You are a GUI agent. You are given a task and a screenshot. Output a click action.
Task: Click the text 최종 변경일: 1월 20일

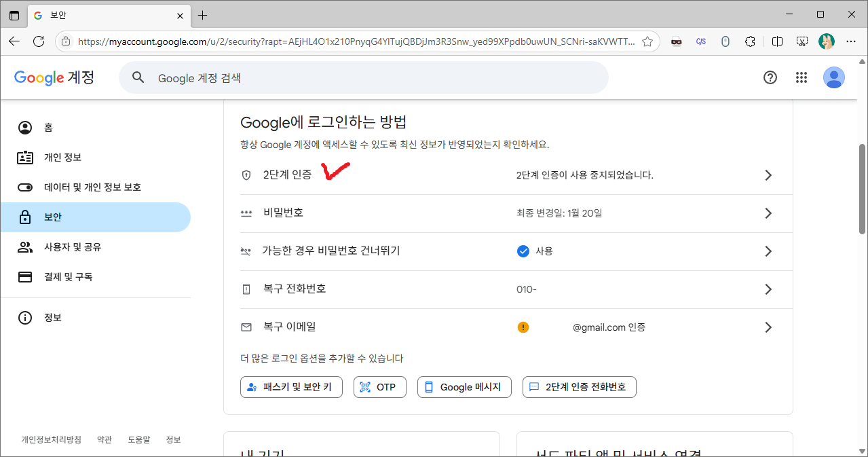tap(559, 213)
